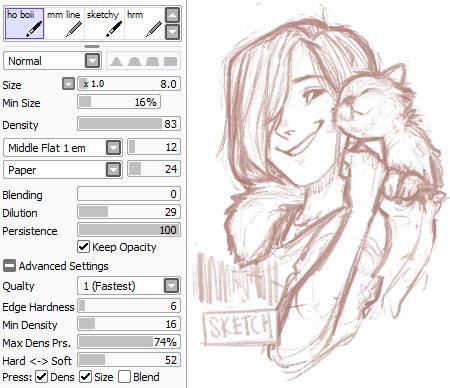The image size is (450, 388).
Task: Select the 'sketchy' brush preset
Action: click(104, 24)
